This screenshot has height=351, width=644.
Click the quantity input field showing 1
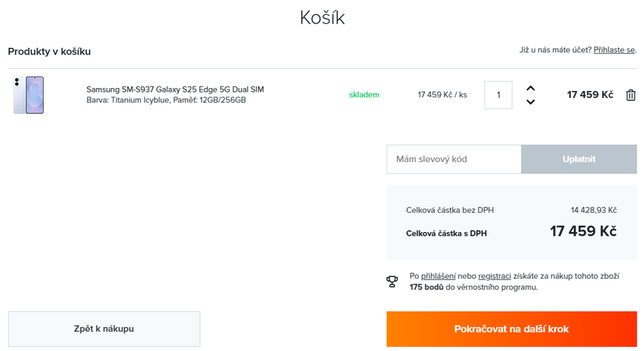point(498,95)
